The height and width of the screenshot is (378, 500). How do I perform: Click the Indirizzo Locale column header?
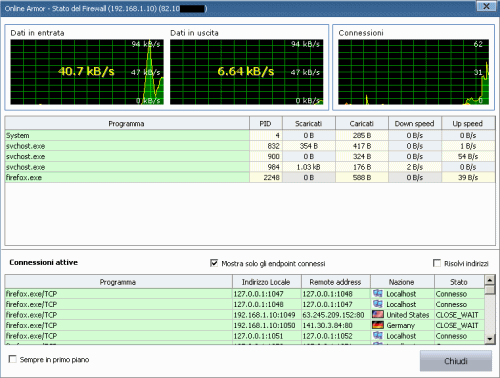pyautogui.click(x=266, y=282)
